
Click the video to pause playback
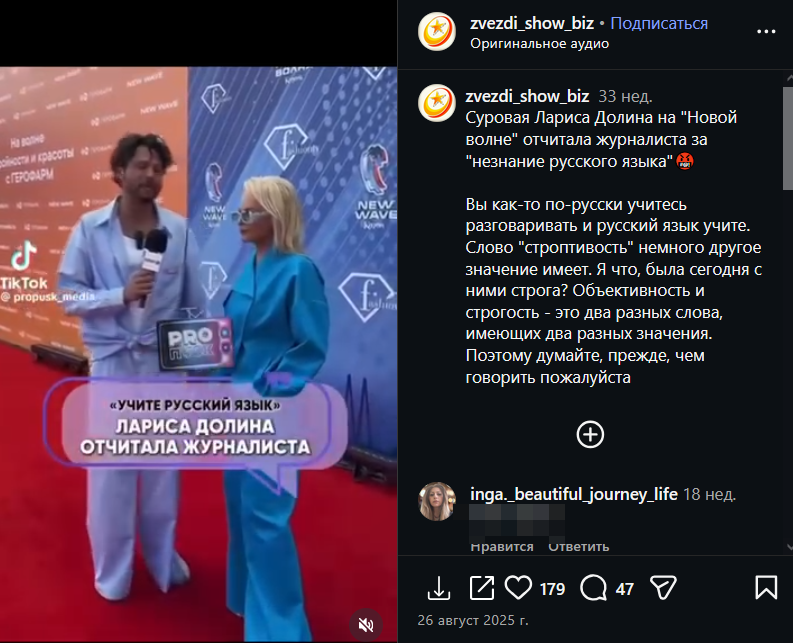coord(198,354)
